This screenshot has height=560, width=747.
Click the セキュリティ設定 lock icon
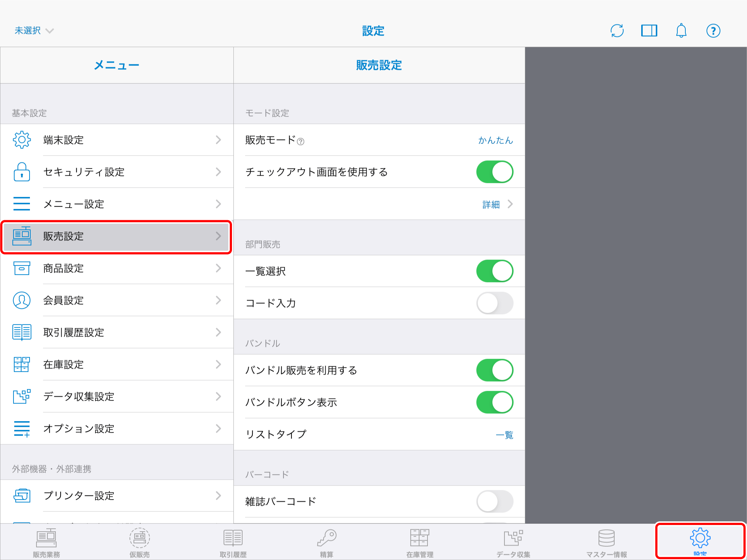(22, 172)
